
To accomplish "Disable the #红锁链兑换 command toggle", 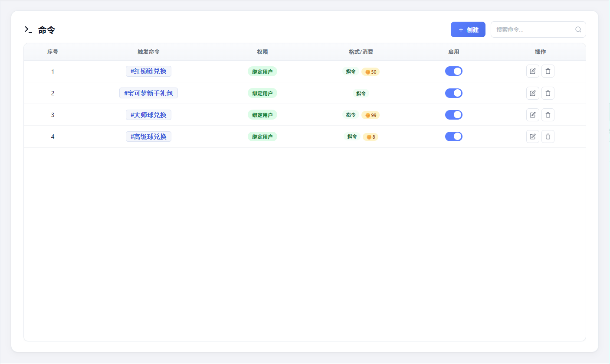I will pos(454,71).
